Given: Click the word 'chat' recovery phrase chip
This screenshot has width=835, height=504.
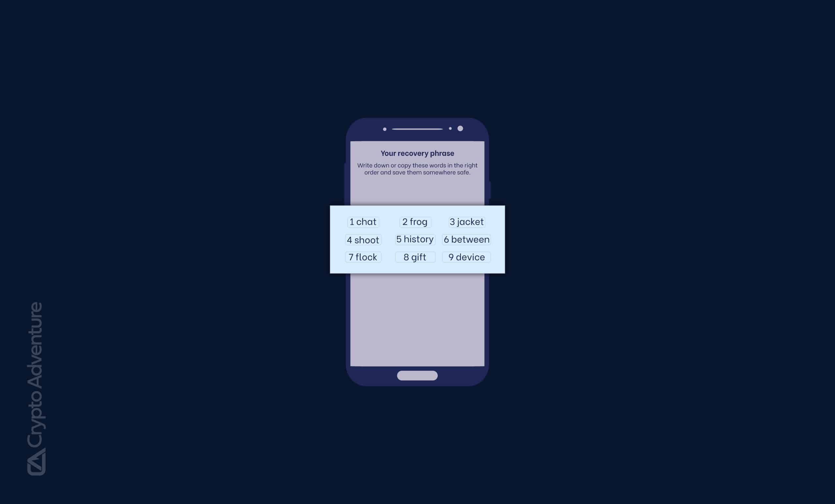Looking at the screenshot, I should (x=363, y=221).
